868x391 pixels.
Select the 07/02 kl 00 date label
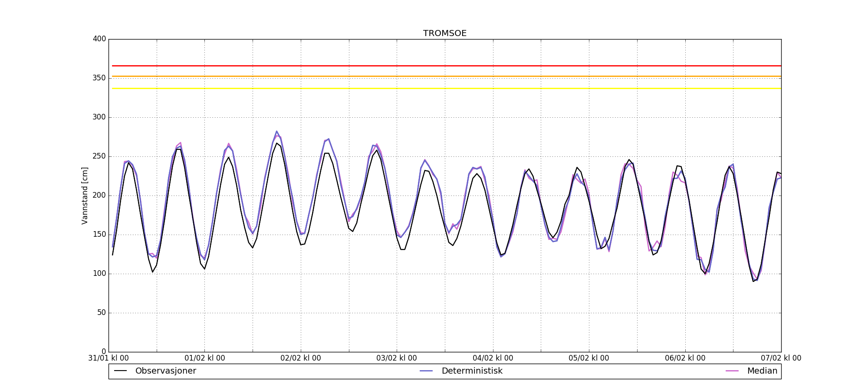(x=781, y=358)
